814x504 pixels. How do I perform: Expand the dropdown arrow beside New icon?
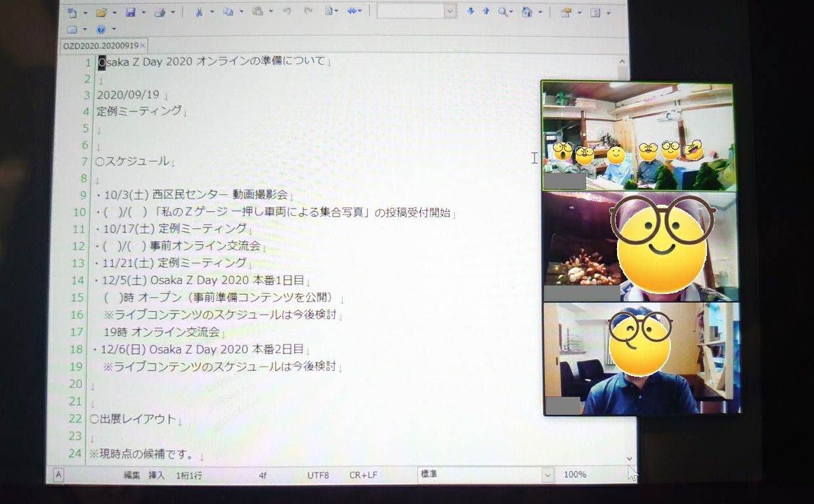[85, 13]
